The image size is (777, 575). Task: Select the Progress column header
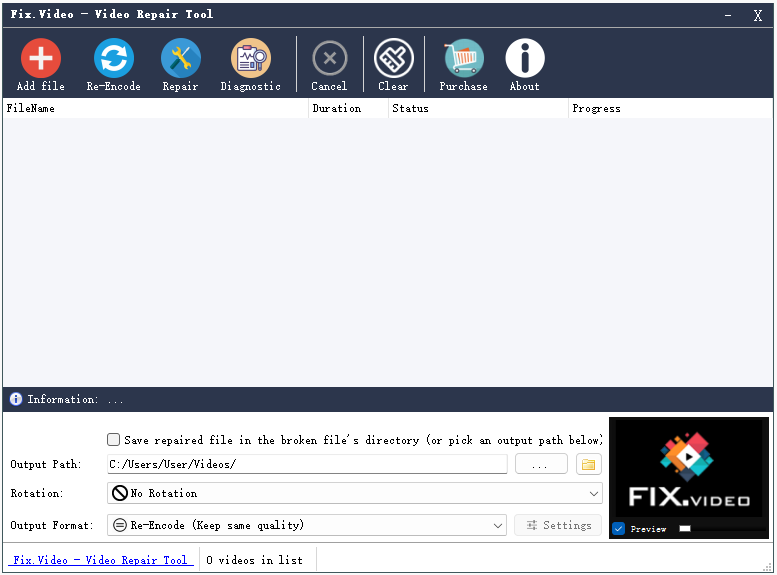click(670, 108)
